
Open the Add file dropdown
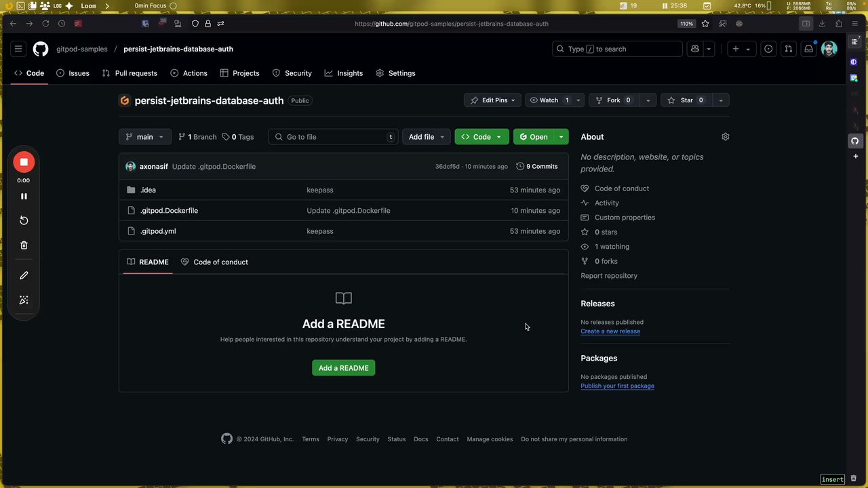427,137
